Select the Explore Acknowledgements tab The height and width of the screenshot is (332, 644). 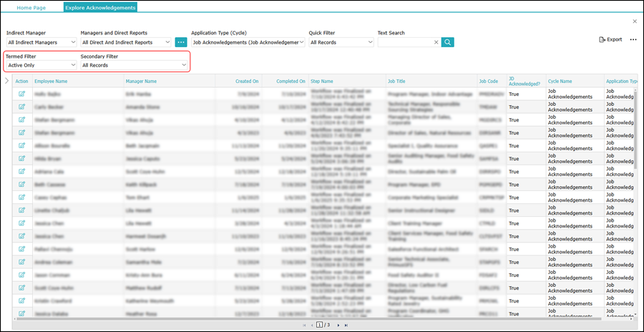(100, 7)
